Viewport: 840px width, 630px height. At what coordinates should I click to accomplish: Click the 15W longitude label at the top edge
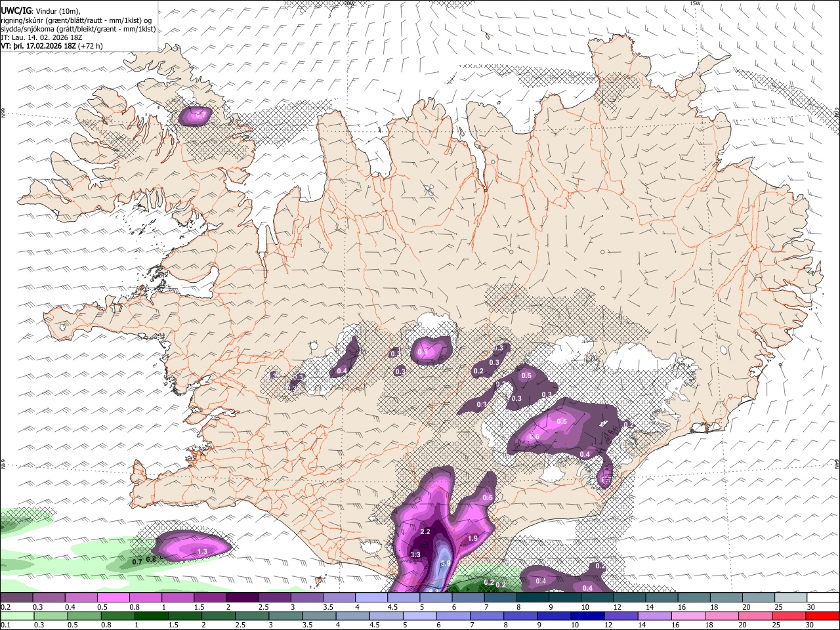696,3
